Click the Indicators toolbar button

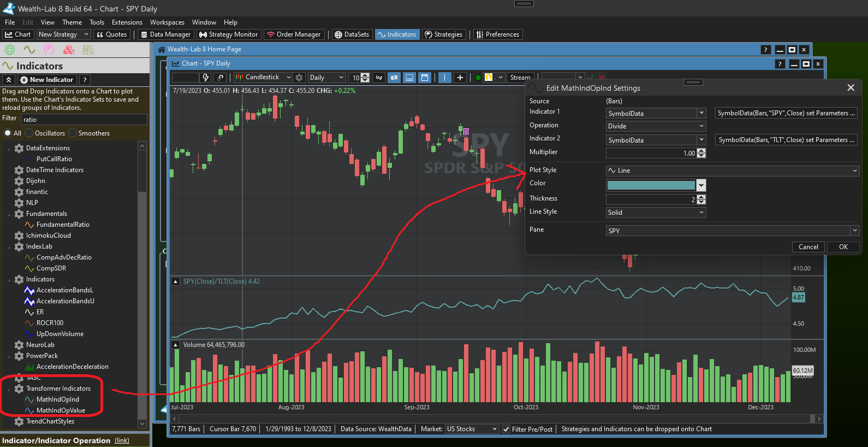pos(396,34)
